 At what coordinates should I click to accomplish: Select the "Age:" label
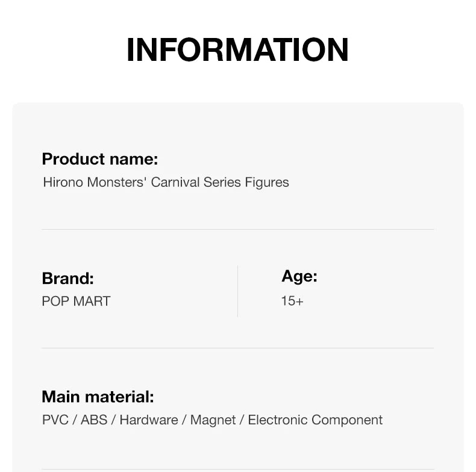299,276
